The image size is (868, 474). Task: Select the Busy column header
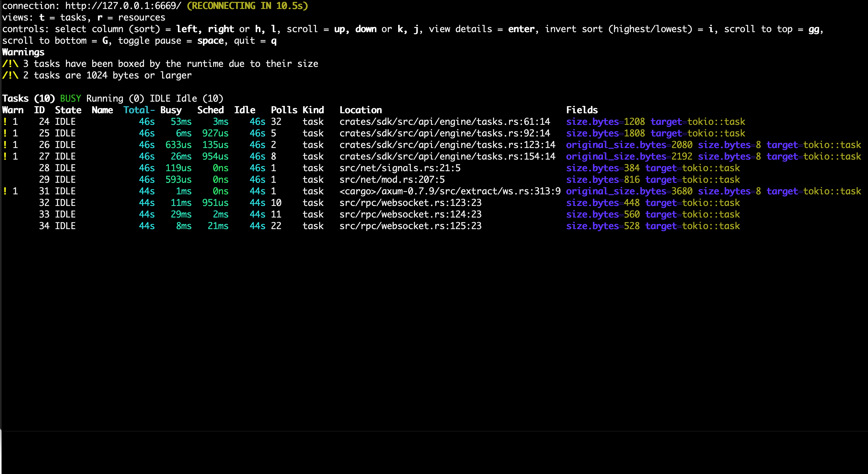[171, 110]
